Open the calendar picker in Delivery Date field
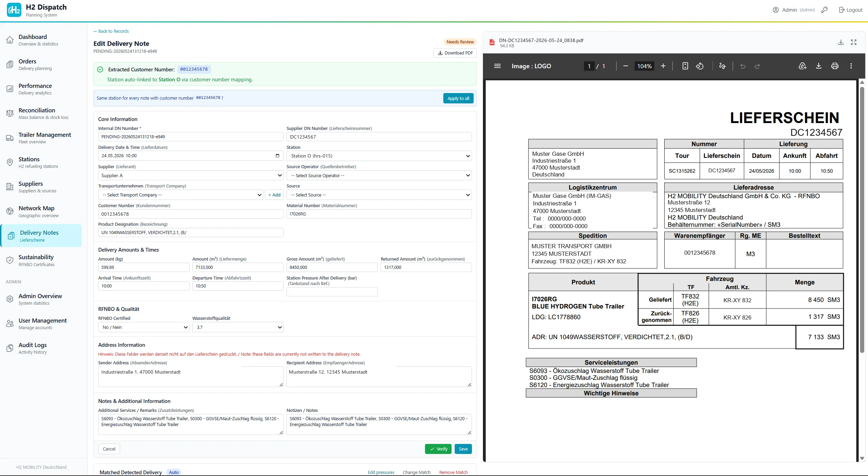Screen dimensions: 868x476 [x=277, y=156]
